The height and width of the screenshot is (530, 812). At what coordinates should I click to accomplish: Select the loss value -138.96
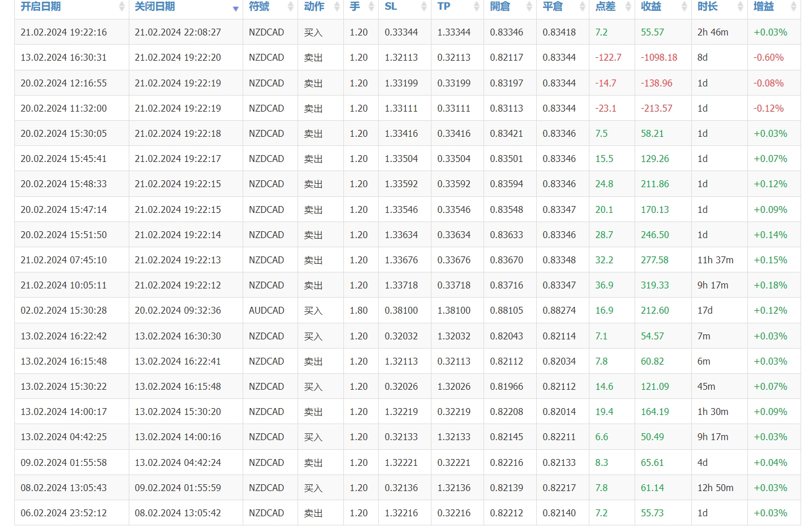point(656,83)
